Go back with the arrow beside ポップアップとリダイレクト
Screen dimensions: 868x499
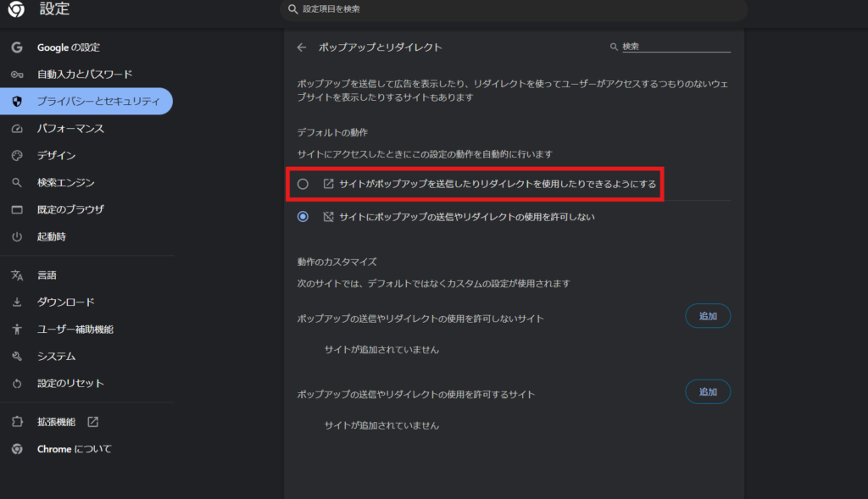(x=302, y=47)
